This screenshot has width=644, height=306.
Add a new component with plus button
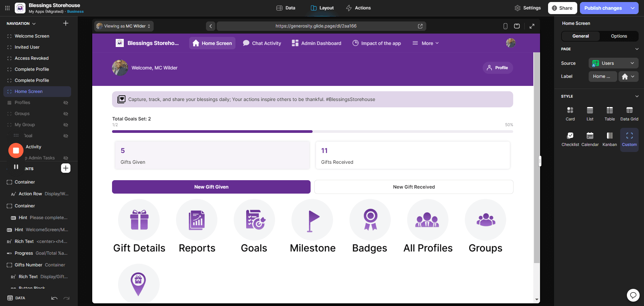[x=66, y=168]
